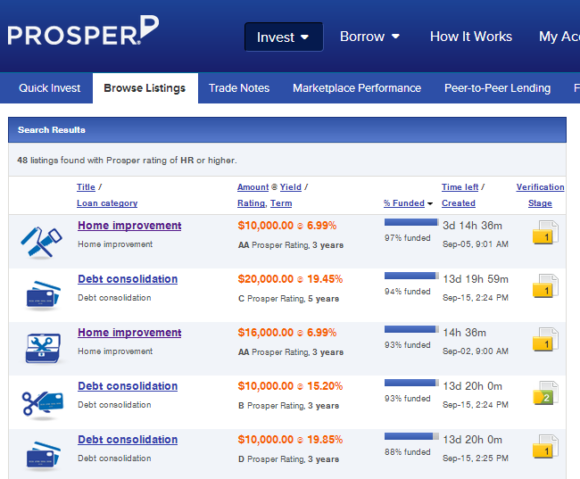Sort listings by % Funded column
Viewport: 580px width, 479px height.
(404, 203)
